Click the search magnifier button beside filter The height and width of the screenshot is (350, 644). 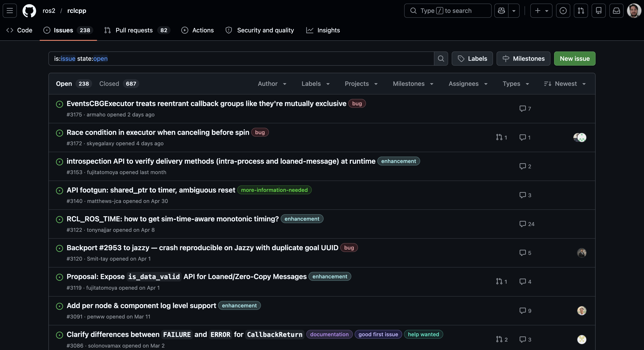pyautogui.click(x=441, y=59)
